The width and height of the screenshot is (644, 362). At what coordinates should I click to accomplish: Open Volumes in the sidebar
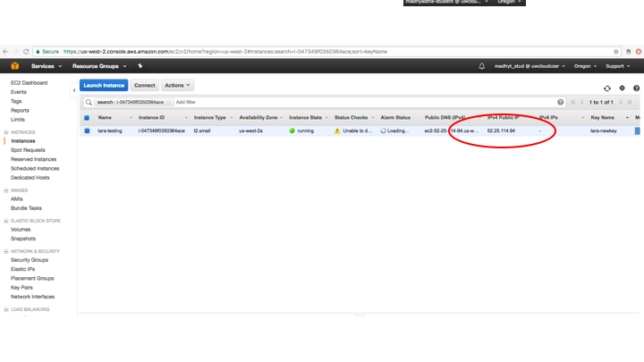point(21,230)
